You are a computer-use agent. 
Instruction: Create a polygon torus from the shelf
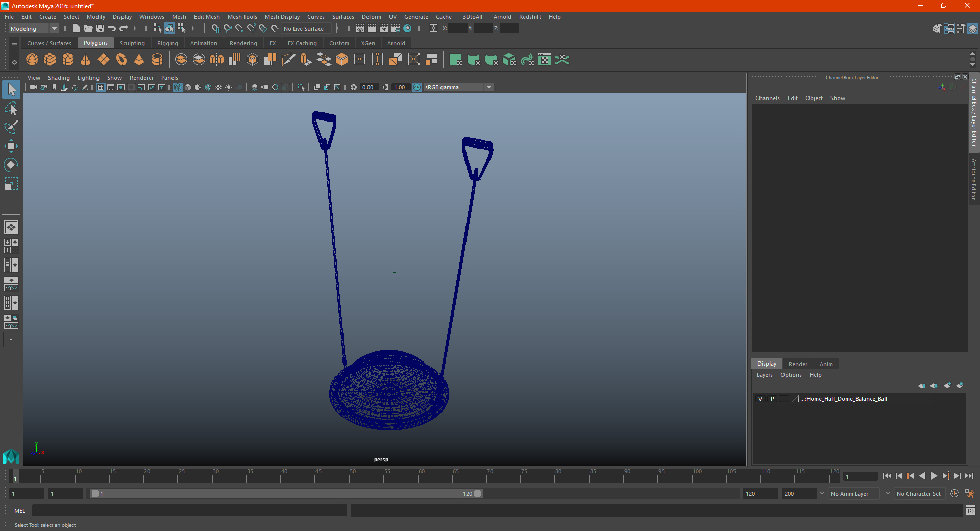[121, 60]
